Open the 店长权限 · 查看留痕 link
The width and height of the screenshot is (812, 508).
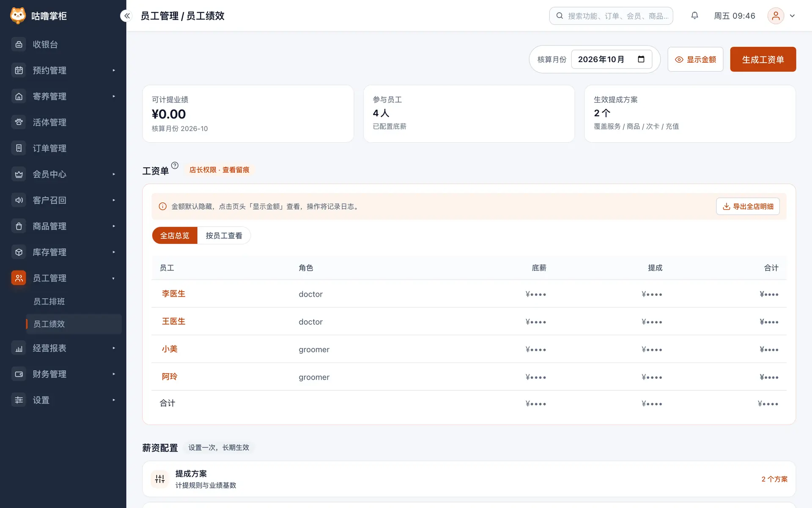[219, 170]
